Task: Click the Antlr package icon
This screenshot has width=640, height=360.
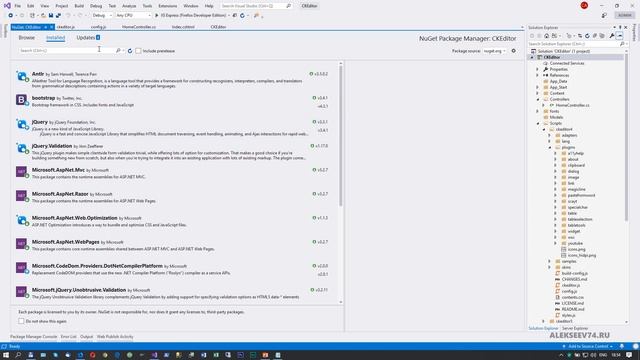Action: point(22,76)
